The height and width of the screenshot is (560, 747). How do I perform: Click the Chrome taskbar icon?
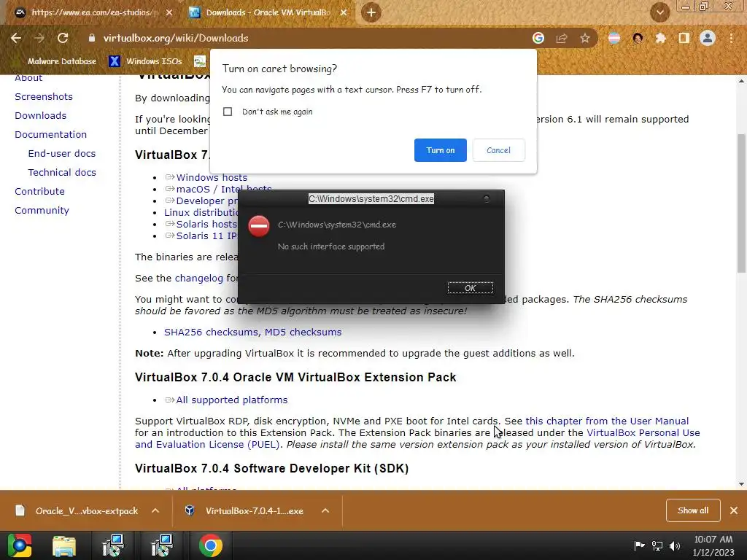(x=211, y=545)
